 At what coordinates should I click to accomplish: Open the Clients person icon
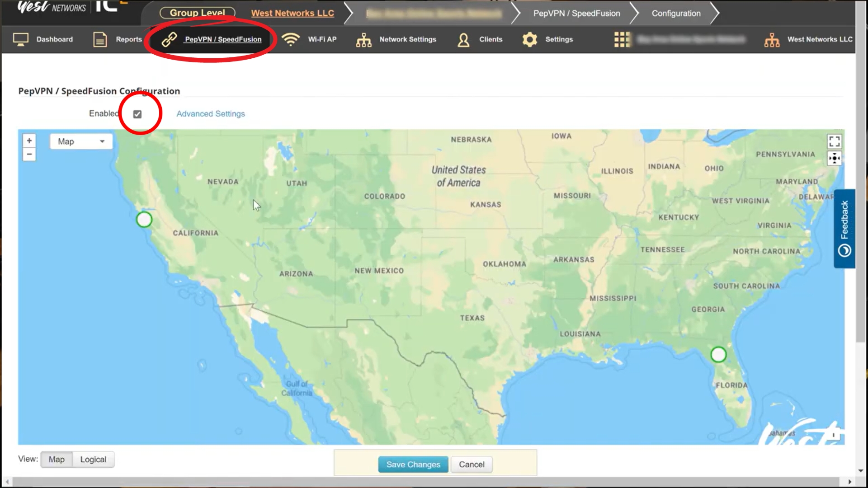coord(463,39)
